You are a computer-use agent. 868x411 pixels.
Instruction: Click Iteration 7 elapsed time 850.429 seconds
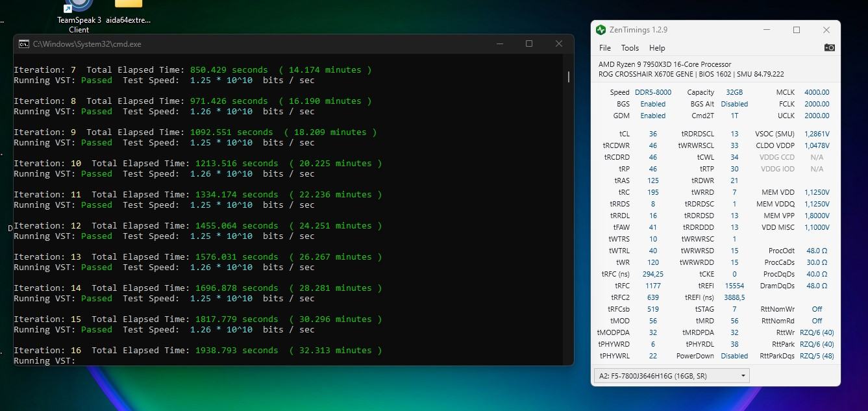(x=229, y=69)
